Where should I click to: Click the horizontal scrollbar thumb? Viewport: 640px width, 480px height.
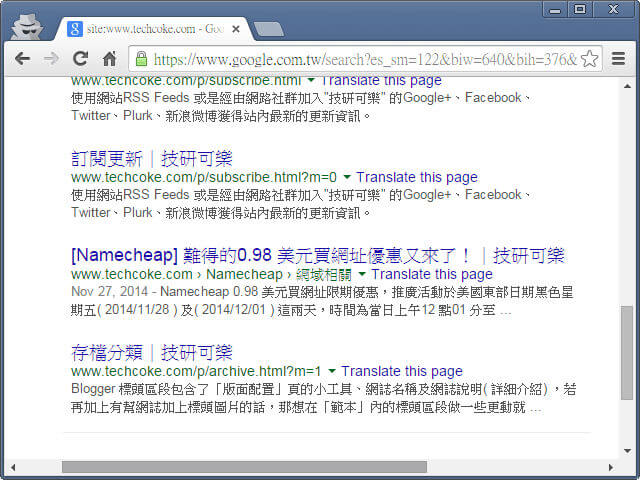pyautogui.click(x=244, y=467)
